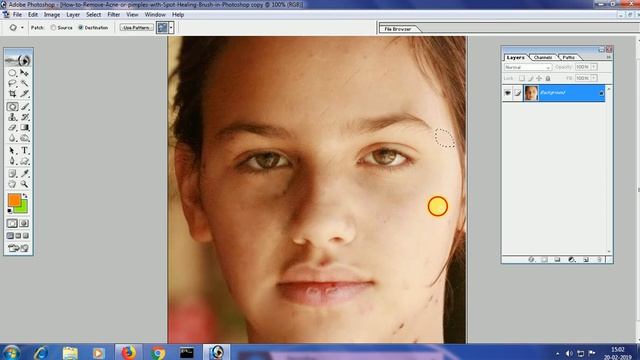Select the Lasso tool
This screenshot has height=360, width=640.
(x=12, y=83)
